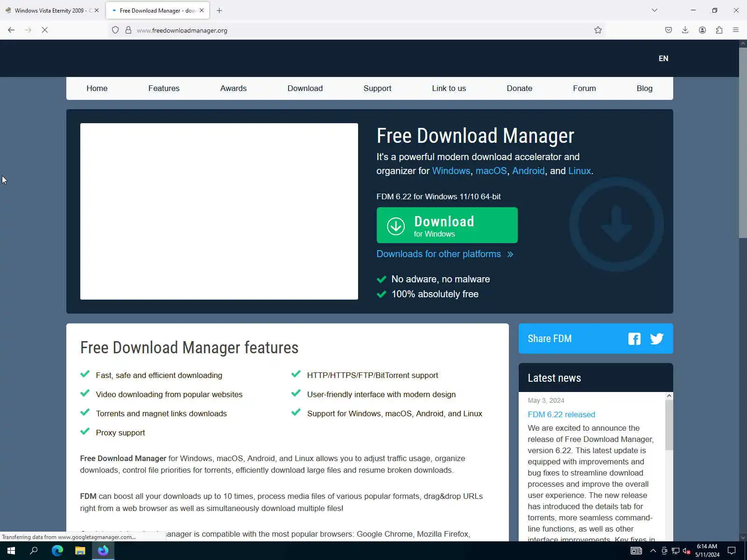Click the "Proxy support" feature text
The width and height of the screenshot is (747, 560).
coord(120,433)
